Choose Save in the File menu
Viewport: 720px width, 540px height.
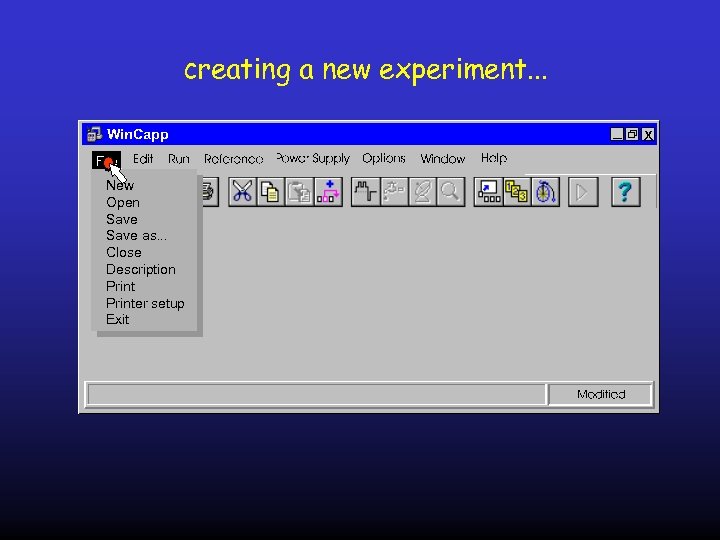click(122, 219)
